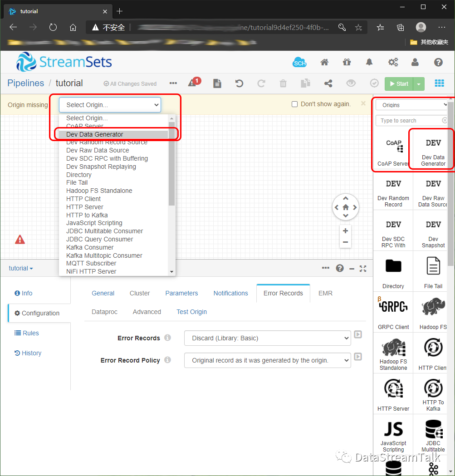Go to the StreamSets home icon

pos(324,63)
